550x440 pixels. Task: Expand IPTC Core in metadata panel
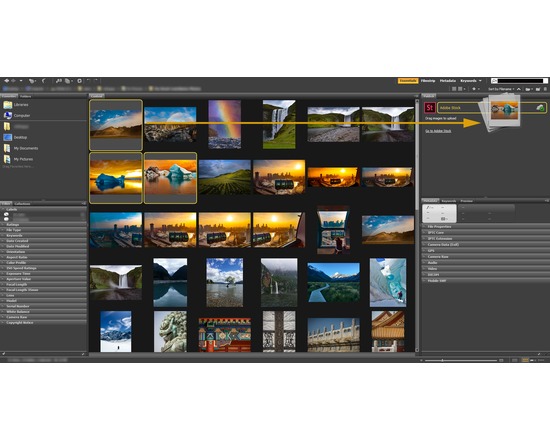pyautogui.click(x=485, y=233)
